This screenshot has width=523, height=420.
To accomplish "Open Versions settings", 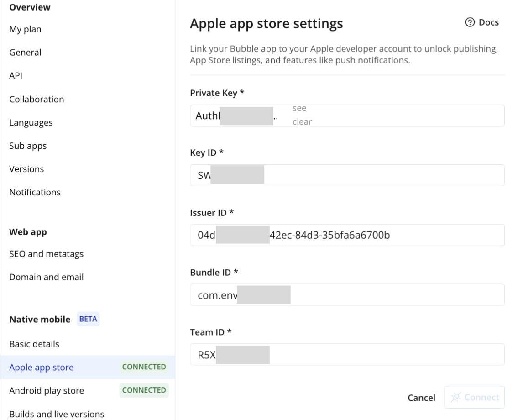I will click(x=26, y=169).
